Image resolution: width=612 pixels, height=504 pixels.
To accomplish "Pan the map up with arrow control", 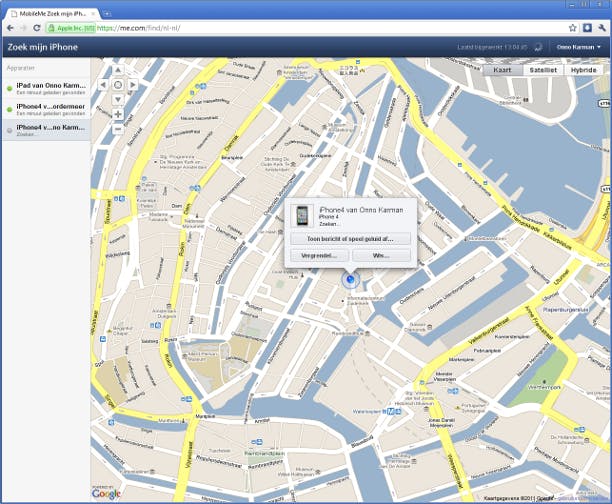I will click(118, 70).
